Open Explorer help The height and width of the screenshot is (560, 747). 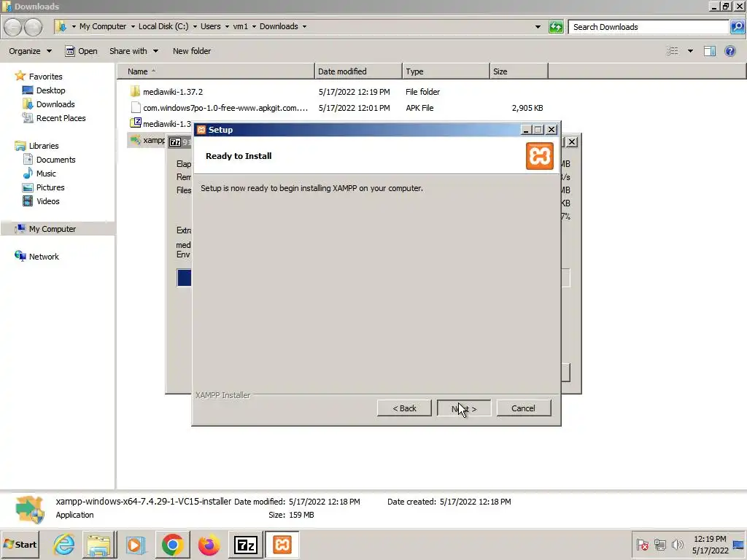click(729, 51)
